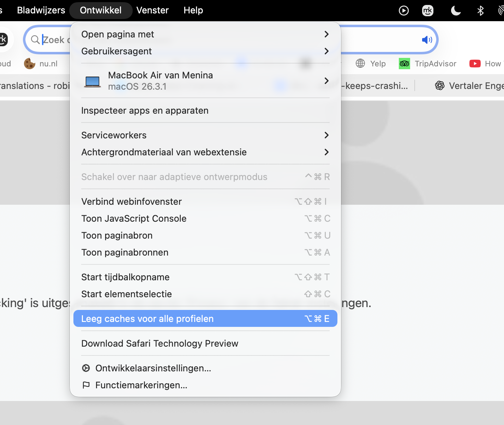Open the nu.nl bookmark
Screen dimensions: 504x425
click(x=48, y=64)
